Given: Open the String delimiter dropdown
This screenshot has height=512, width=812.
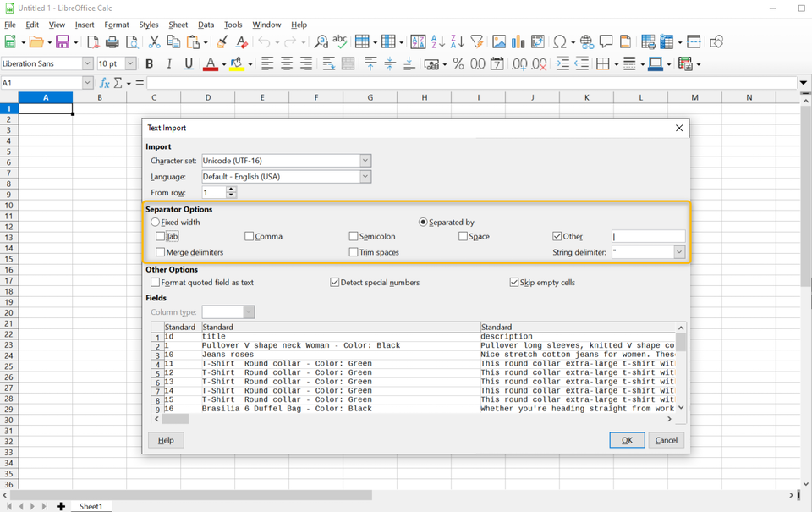Looking at the screenshot, I should (x=678, y=252).
